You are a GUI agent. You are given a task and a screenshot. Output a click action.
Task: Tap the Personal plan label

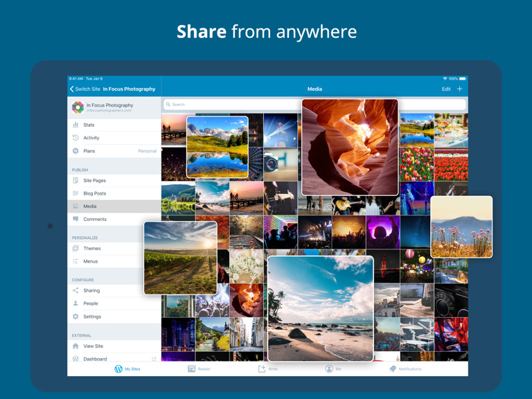click(148, 151)
